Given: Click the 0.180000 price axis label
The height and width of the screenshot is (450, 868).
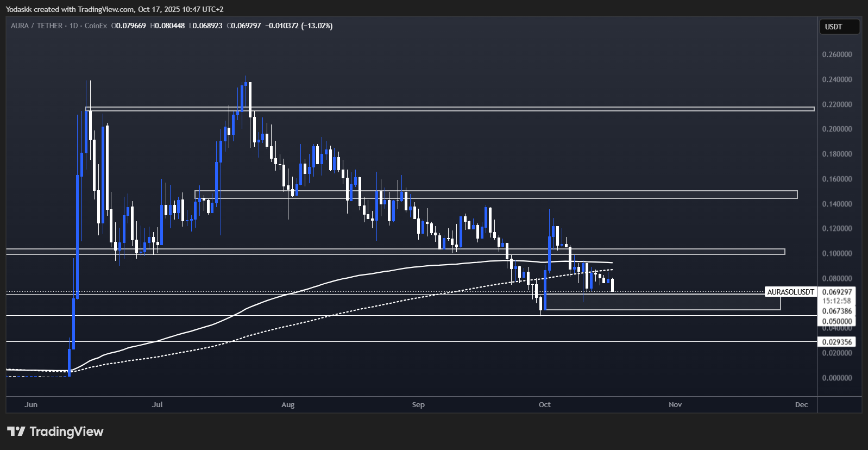Looking at the screenshot, I should pos(837,154).
